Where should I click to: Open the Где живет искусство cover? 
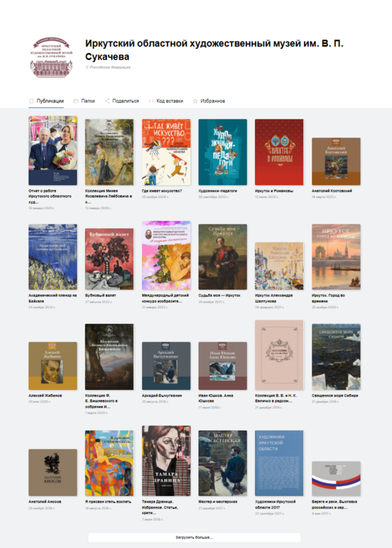166,152
